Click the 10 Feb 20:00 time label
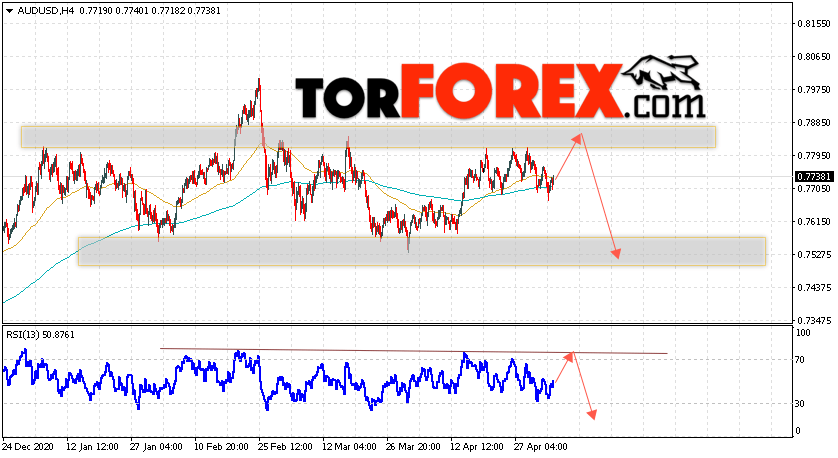This screenshot has height=458, width=838. 220,447
